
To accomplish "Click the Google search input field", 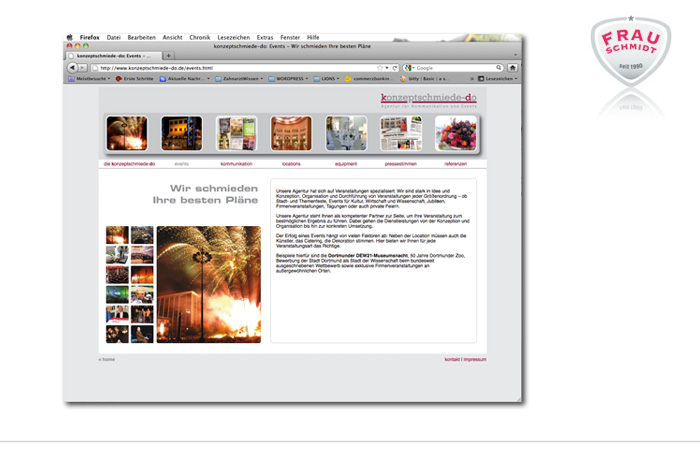I will click(x=455, y=68).
